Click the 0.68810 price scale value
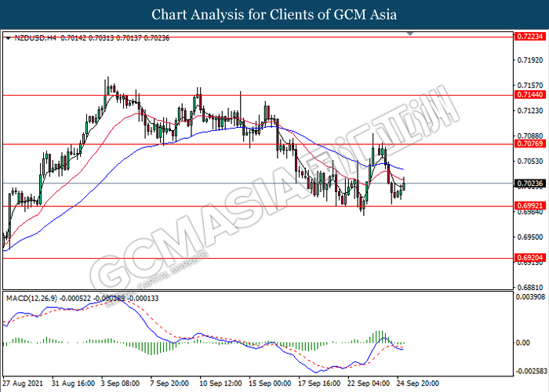Image resolution: width=549 pixels, height=392 pixels. [530, 288]
